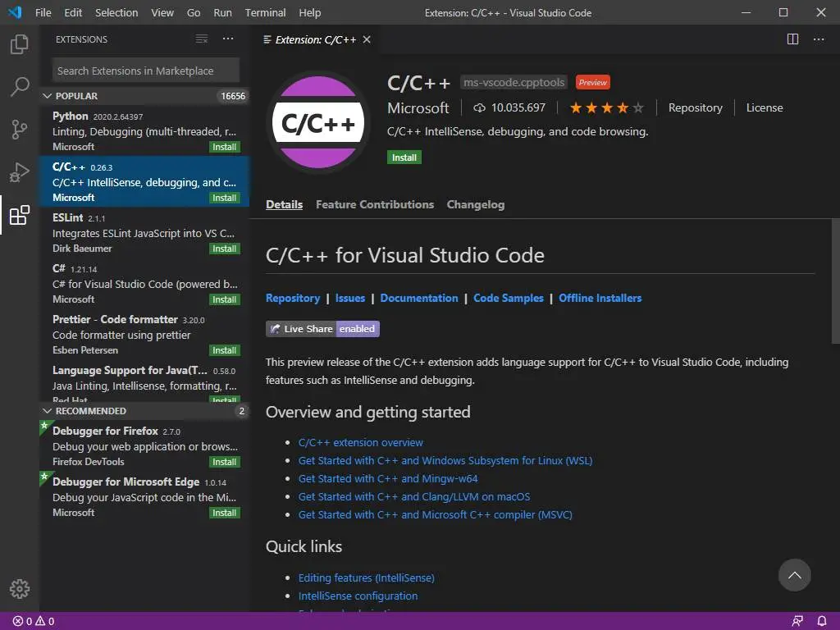The width and height of the screenshot is (840, 630).
Task: Click the scroll-to-top arrow button
Action: [x=794, y=576]
